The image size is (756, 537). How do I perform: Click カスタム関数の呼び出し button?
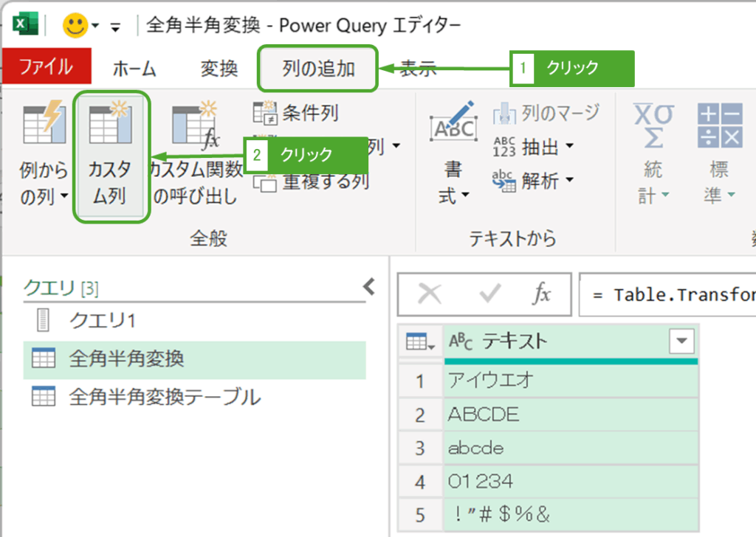195,153
